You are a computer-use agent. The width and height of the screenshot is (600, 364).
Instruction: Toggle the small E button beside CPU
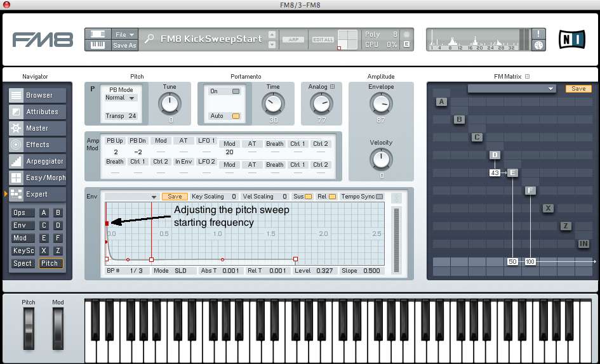[406, 44]
